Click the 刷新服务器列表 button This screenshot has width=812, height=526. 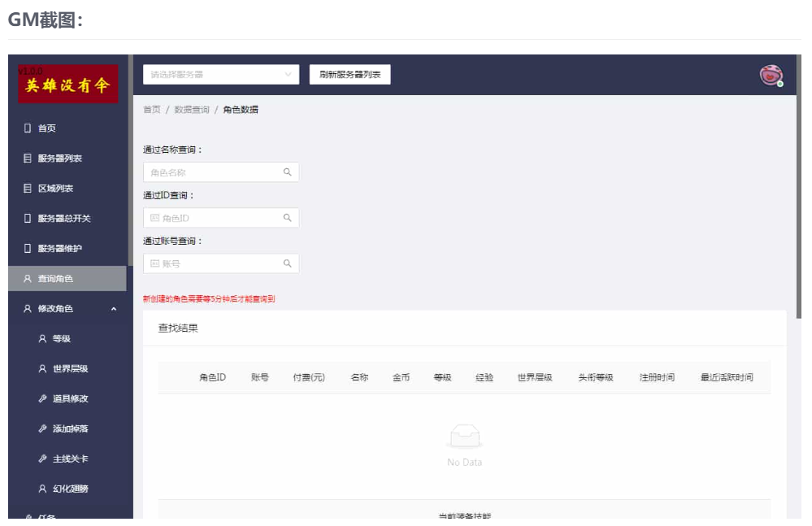350,75
